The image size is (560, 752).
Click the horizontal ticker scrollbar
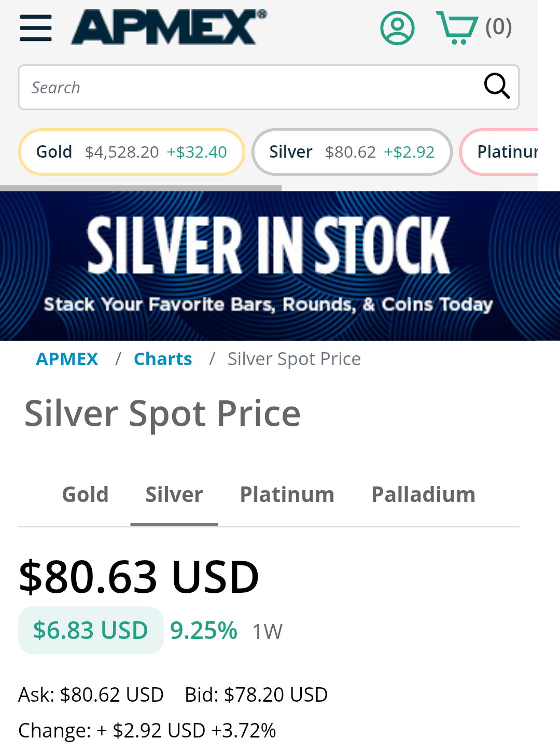coord(141,188)
